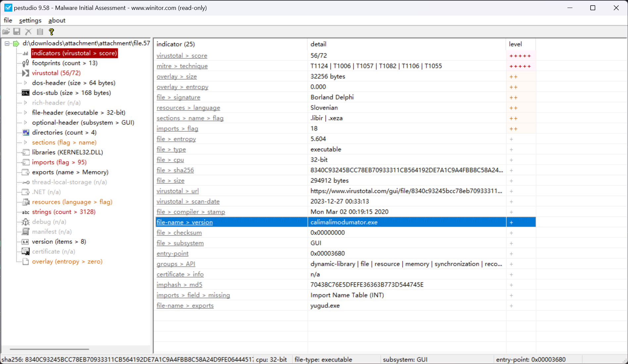Select overlay (entropy > zero) tree item
Image resolution: width=628 pixels, height=364 pixels.
[x=67, y=262]
